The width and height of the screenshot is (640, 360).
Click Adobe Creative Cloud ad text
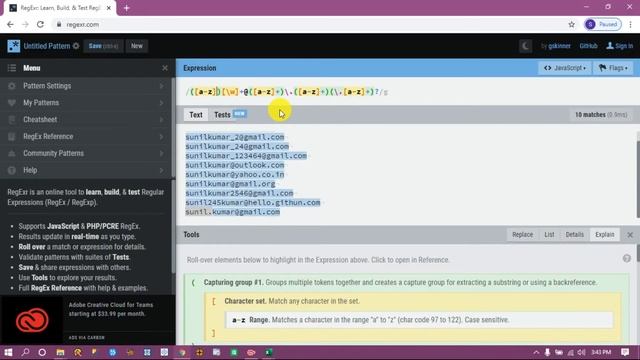111,309
